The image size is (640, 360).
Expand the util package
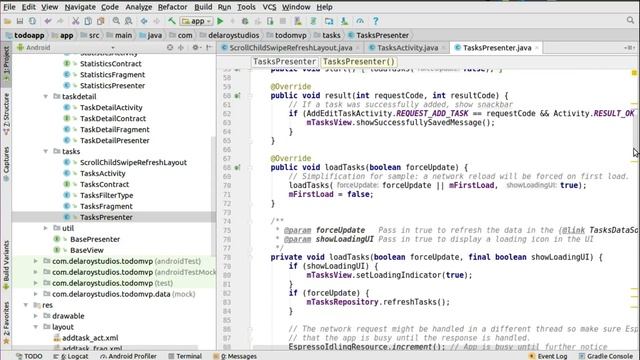[x=46, y=228]
